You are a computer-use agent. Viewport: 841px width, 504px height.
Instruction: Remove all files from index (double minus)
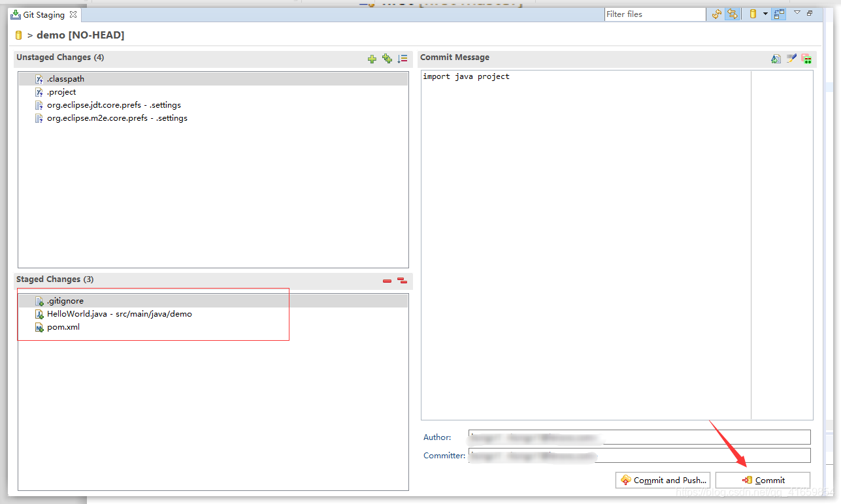(402, 281)
